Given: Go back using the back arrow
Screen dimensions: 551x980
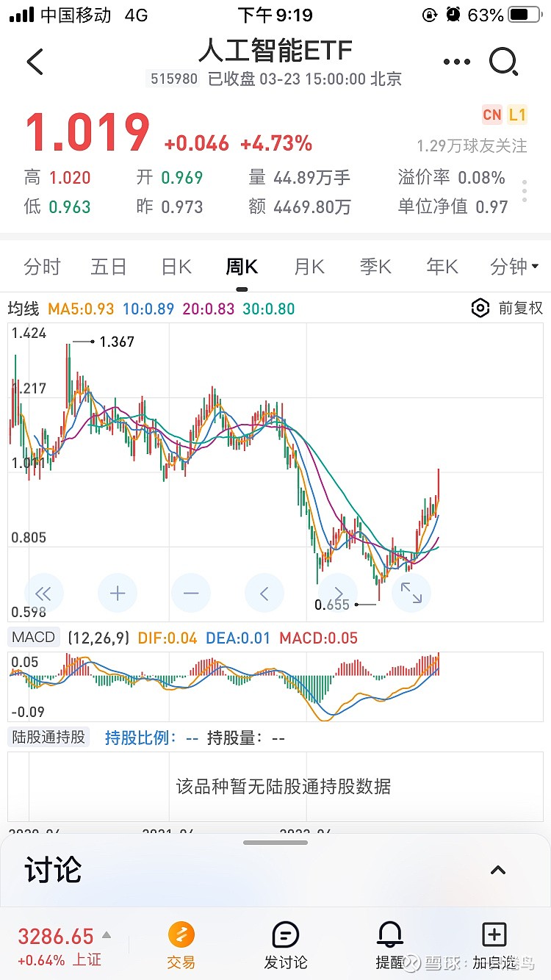Looking at the screenshot, I should [35, 62].
